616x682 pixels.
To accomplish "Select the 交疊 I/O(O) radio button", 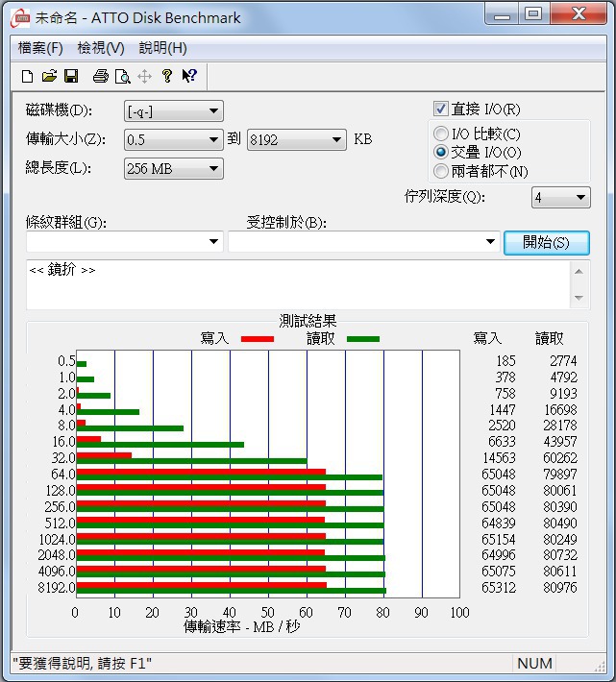I will coord(440,152).
